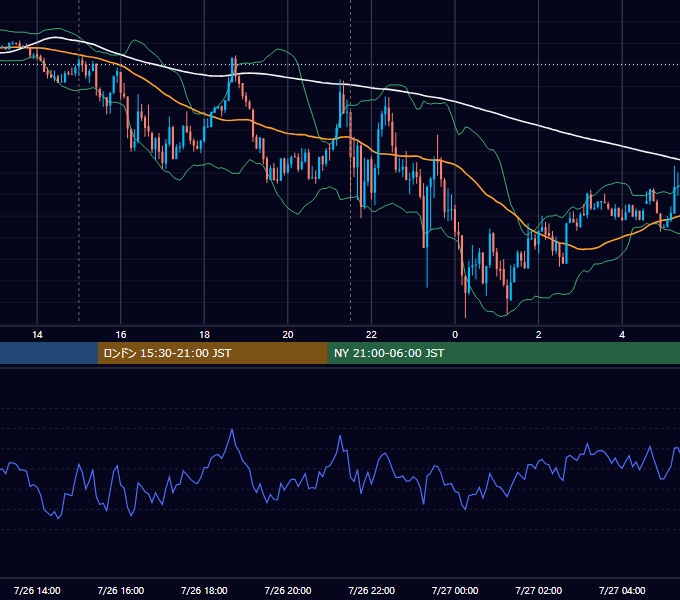680x600 pixels.
Task: Click the 7/26 14:00 date label
Action: click(x=37, y=590)
